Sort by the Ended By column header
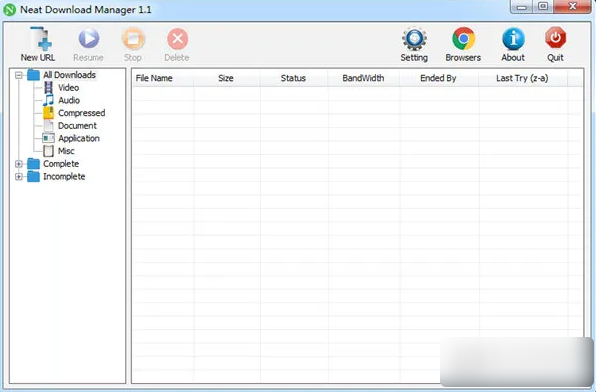596x392 pixels. pyautogui.click(x=439, y=78)
